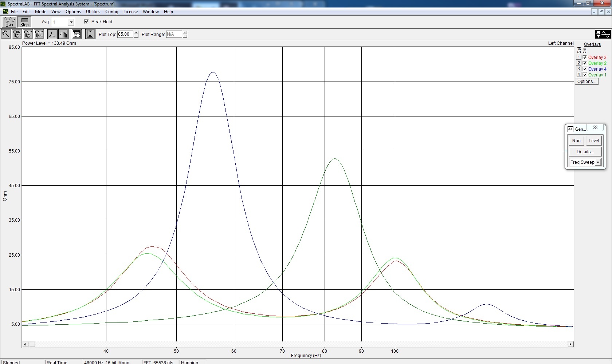Click Set button 3 for Overlay 4
Viewport: 612px width, 364px height.
[578, 69]
